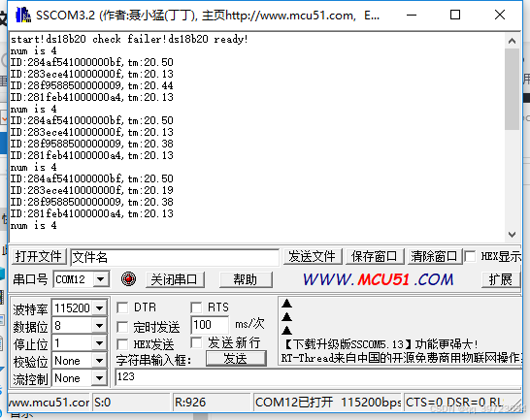Click the RT-Thread advertisement line
This screenshot has width=530, height=420.
(402, 358)
